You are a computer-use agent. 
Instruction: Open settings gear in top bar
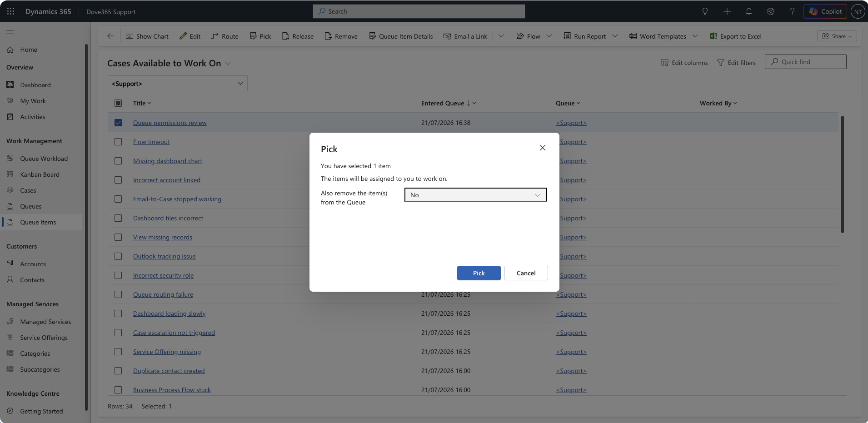pyautogui.click(x=771, y=11)
